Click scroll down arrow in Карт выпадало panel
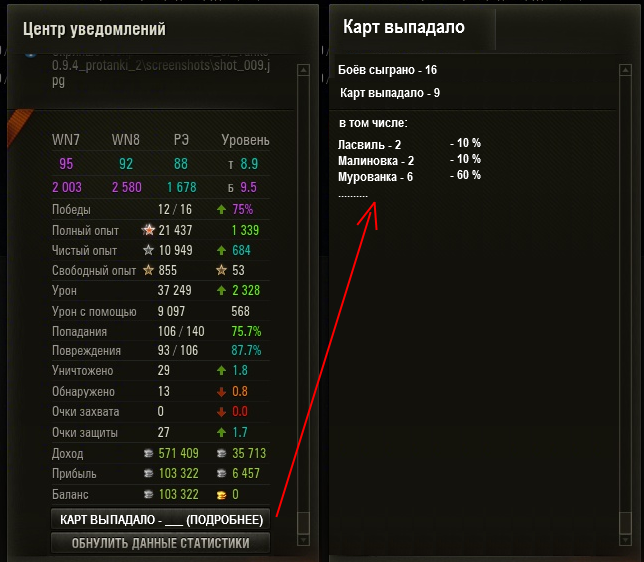Screen dimensions: 644x562 click(625, 540)
